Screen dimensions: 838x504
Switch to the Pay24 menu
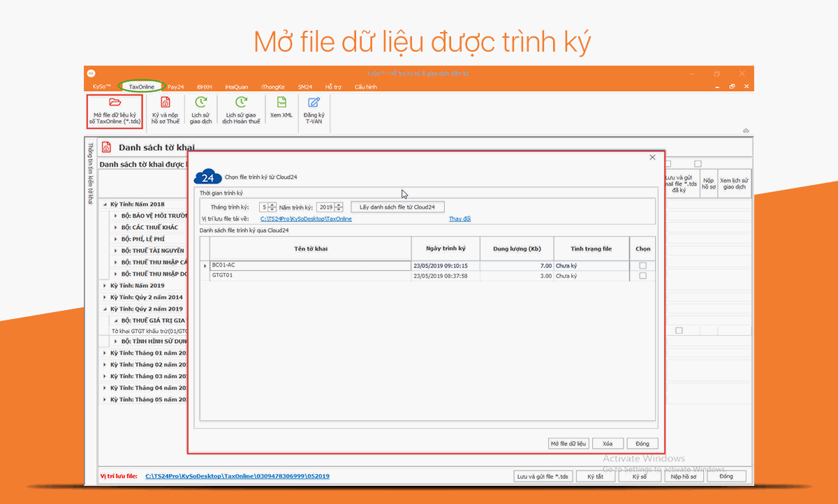175,87
